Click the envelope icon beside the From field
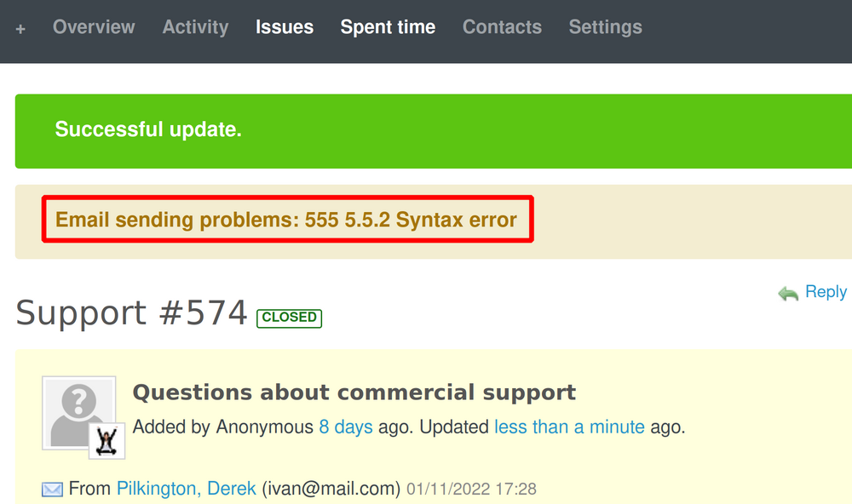This screenshot has height=504, width=852. (x=51, y=488)
